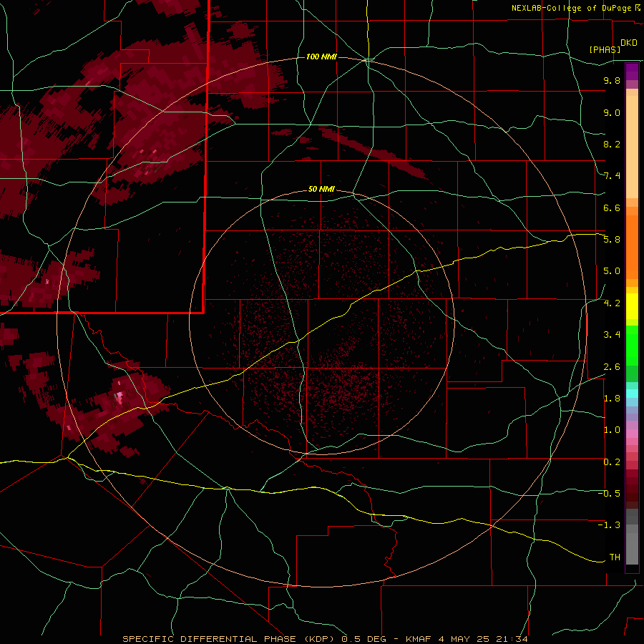Click the yellow band in the color bar
Screen dimensions: 644x644
tap(632, 306)
